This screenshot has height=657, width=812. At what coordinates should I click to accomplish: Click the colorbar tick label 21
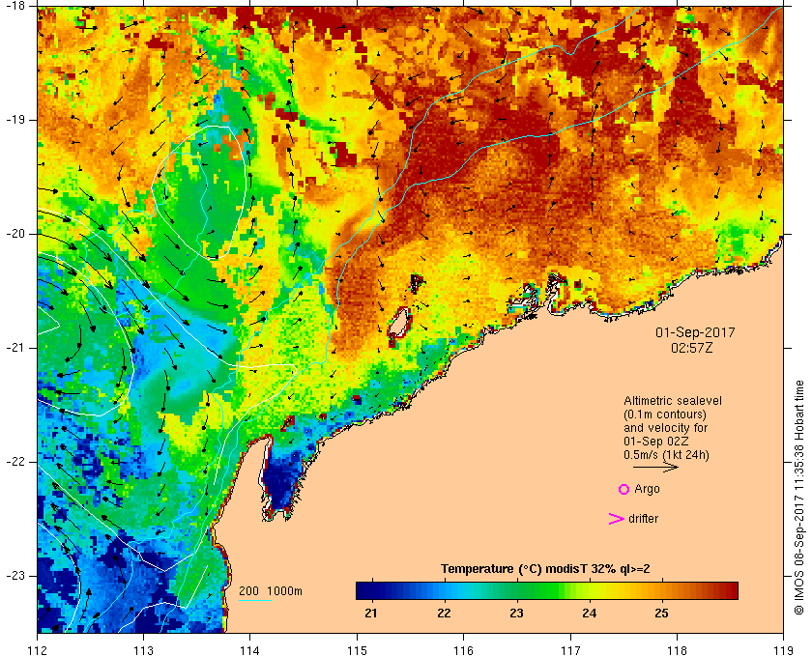click(371, 614)
